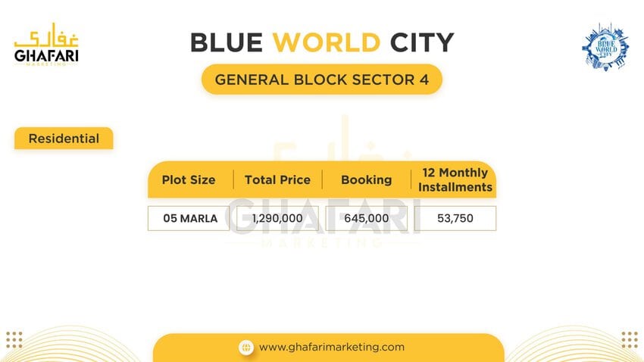644x362 pixels.
Task: Select the 05 MARLA cell
Action: 189,218
